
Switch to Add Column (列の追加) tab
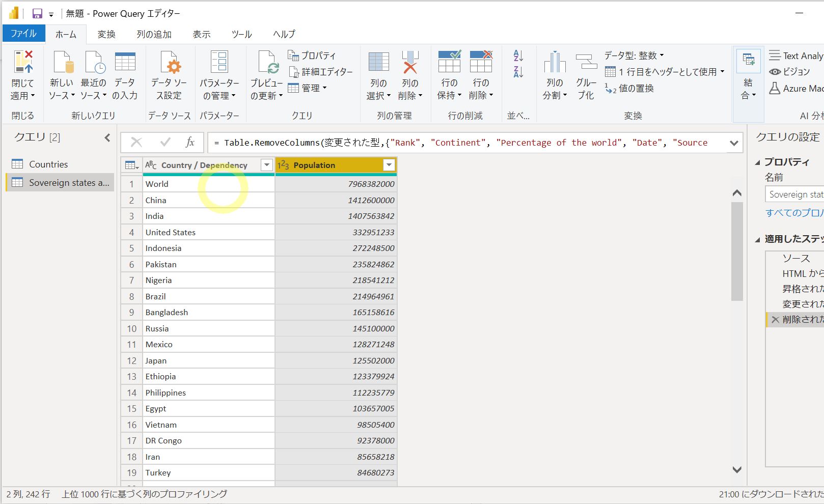click(x=154, y=34)
